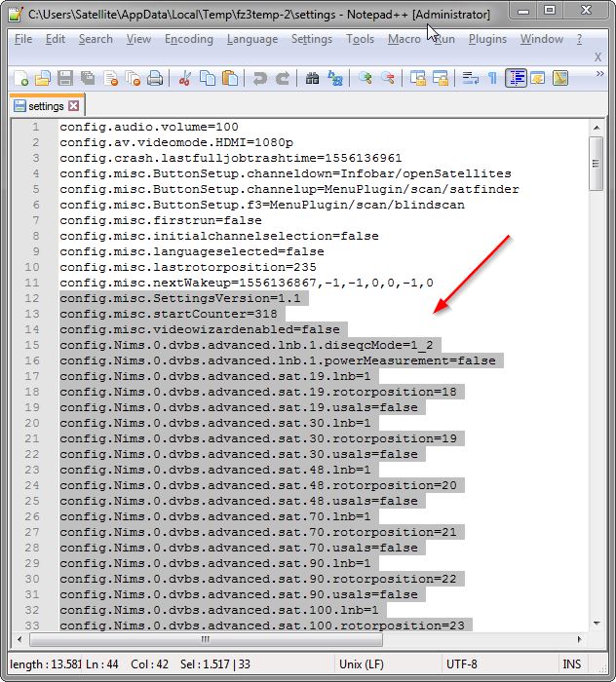Viewport: 616px width, 682px height.
Task: Click the horizontal scrollbar left arrow
Action: [19, 639]
